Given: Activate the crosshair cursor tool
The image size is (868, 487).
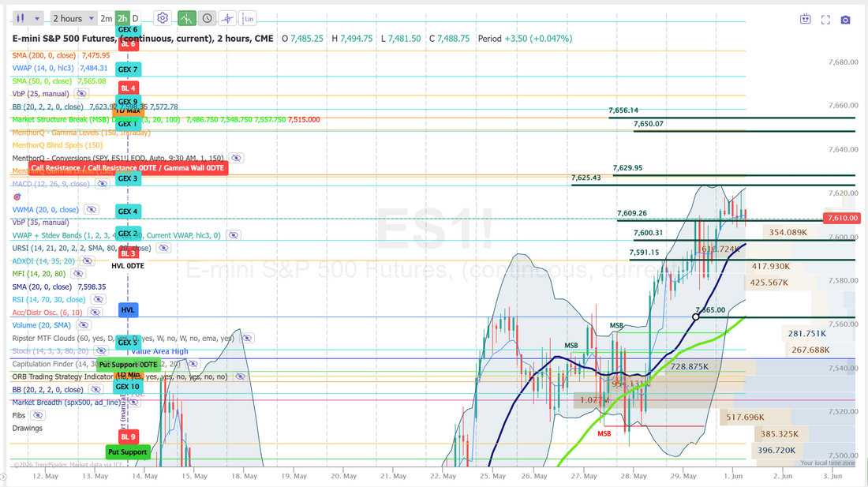Looking at the screenshot, I should [227, 18].
